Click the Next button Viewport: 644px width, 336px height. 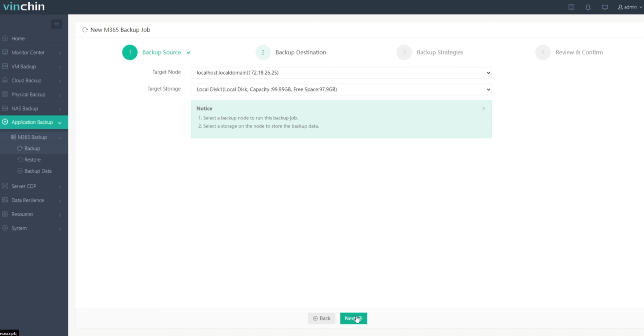[x=353, y=318]
